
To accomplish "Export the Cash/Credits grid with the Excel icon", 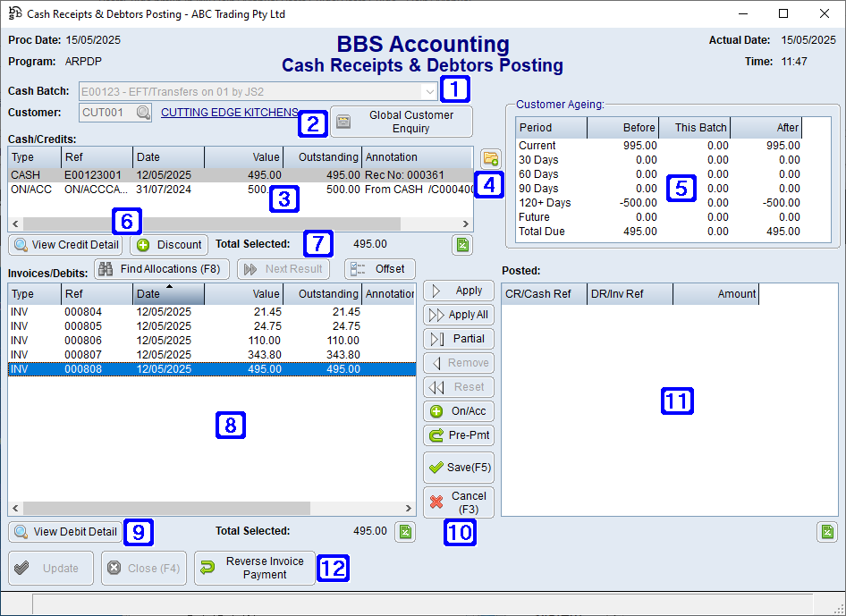I will point(462,244).
